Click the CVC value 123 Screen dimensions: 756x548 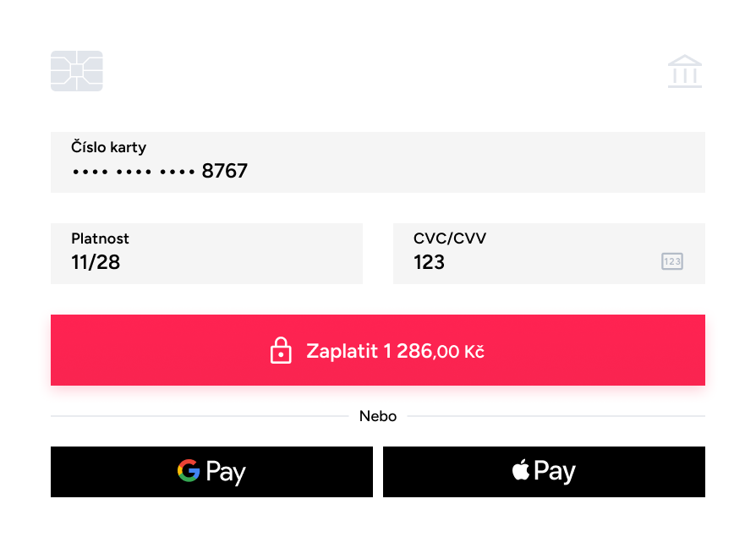[429, 262]
